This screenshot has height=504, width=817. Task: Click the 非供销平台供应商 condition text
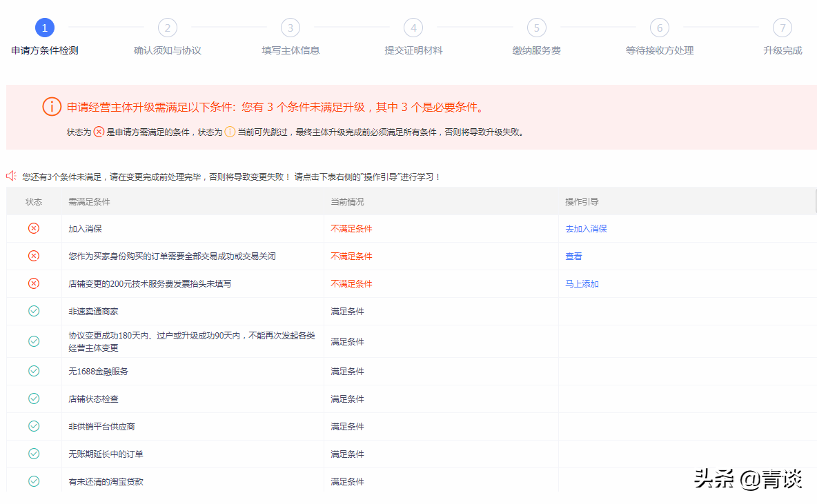(101, 426)
